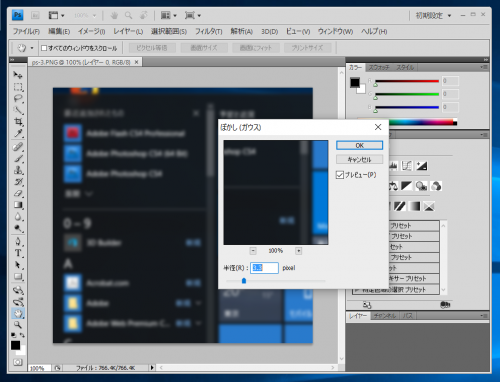Select the Eyedropper tool
Screen dimensions: 500x382
[x=18, y=133]
